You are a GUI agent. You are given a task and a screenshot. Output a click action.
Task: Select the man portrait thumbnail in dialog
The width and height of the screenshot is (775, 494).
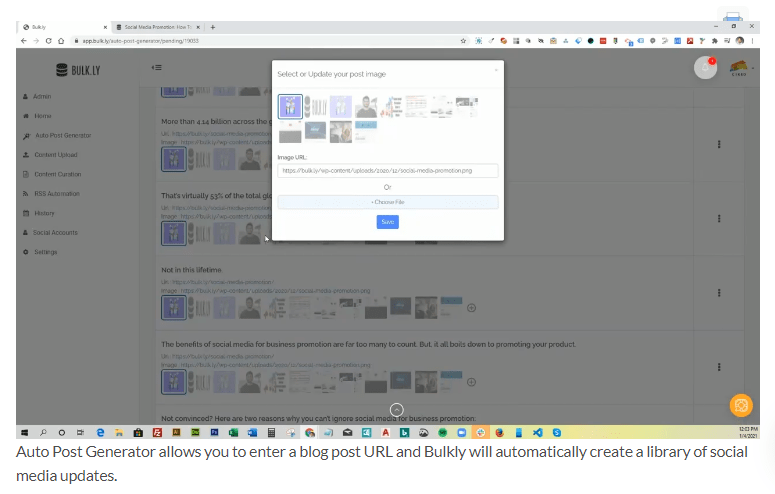tap(366, 107)
